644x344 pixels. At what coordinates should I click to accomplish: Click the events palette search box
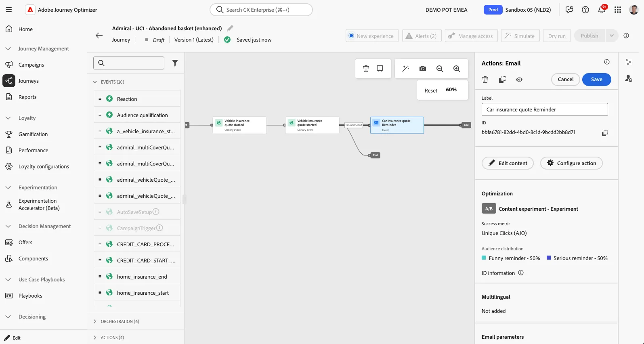pyautogui.click(x=129, y=63)
